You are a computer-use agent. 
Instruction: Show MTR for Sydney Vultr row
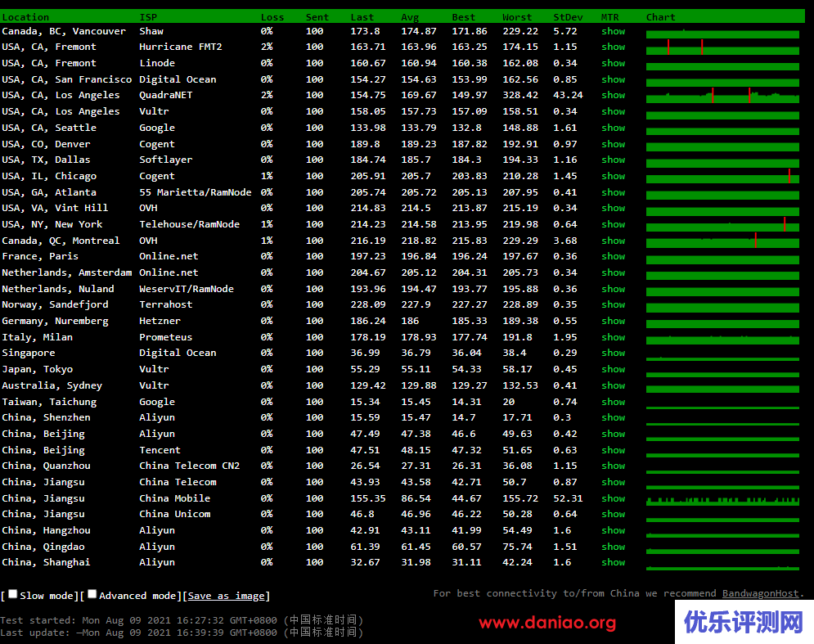[x=613, y=385]
